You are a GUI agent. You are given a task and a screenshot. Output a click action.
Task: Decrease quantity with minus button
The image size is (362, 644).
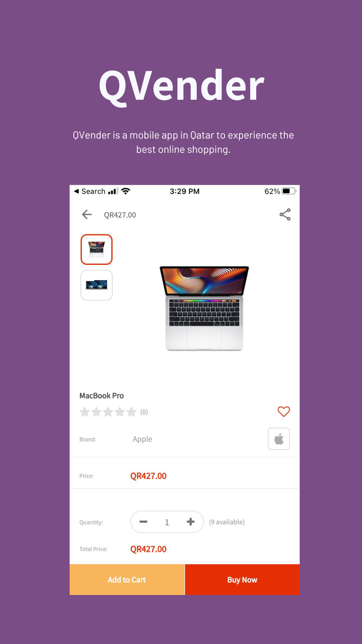point(143,522)
